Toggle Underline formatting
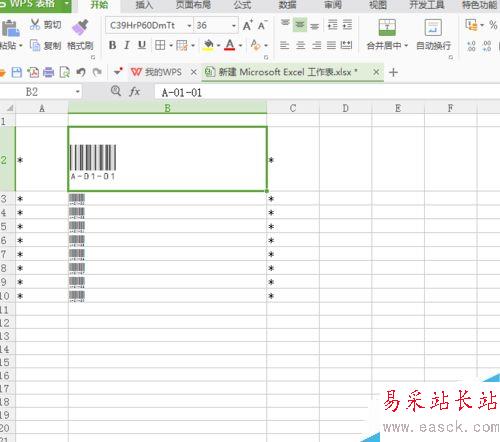 tap(142, 45)
